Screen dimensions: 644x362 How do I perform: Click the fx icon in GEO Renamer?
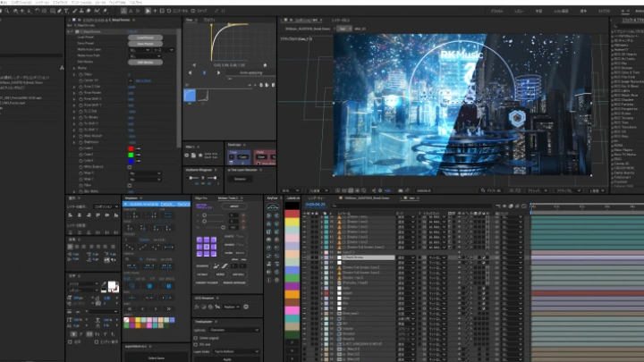tap(197, 307)
